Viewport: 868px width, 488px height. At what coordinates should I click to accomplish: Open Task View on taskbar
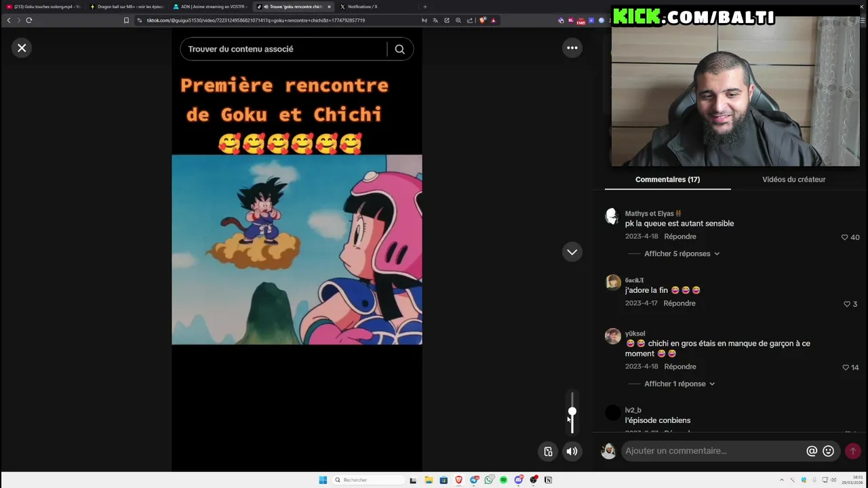(413, 480)
